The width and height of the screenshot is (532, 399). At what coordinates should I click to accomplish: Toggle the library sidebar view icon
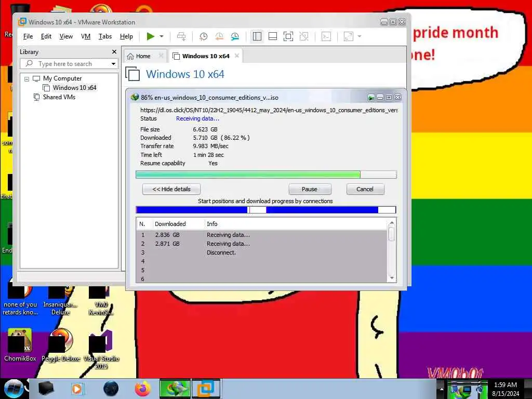(257, 36)
